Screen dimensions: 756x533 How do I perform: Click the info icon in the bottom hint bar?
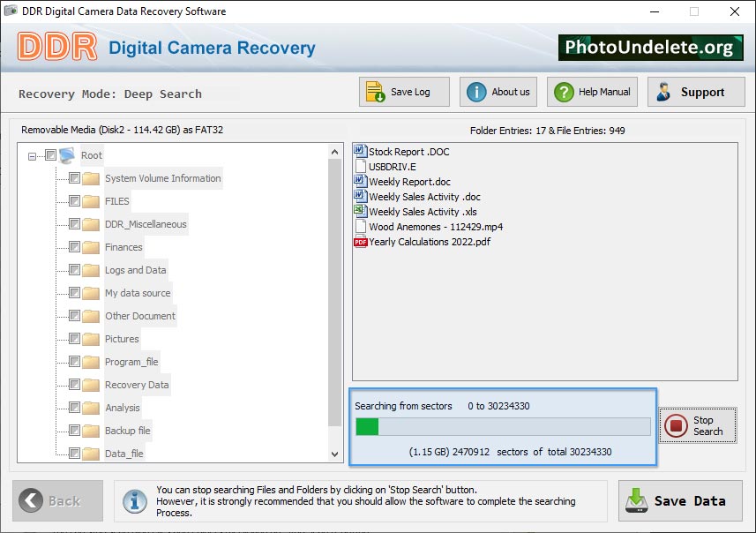[134, 501]
